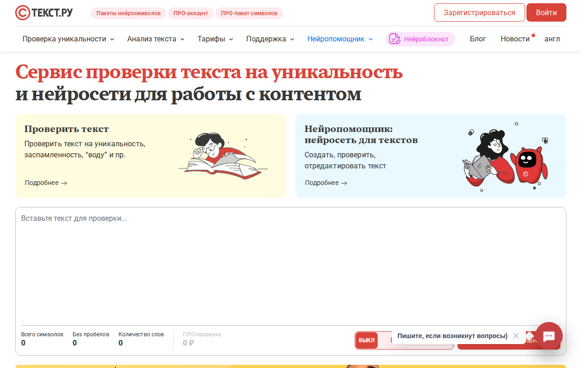The width and height of the screenshot is (588, 368).
Task: Click the reading person illustration in Проверить текст card
Action: (x=222, y=153)
